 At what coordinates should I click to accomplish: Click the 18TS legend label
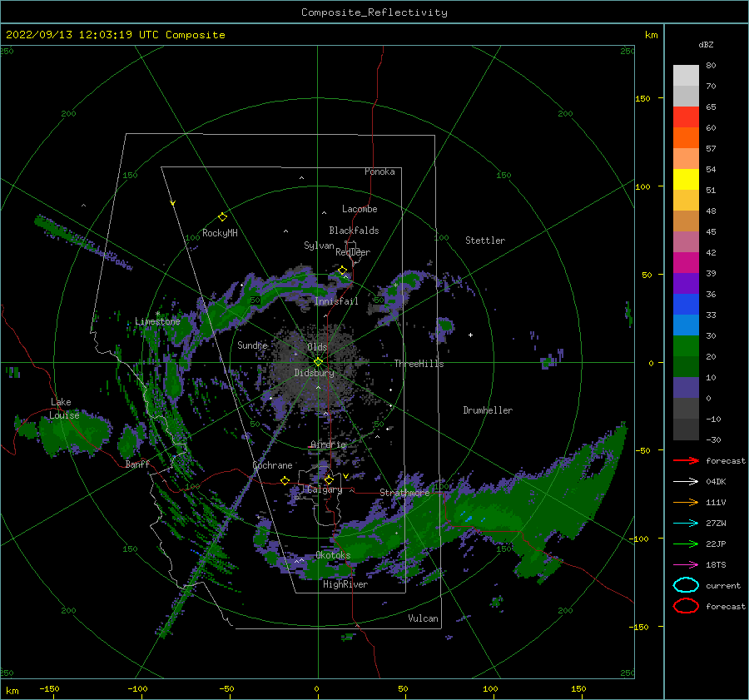716,565
